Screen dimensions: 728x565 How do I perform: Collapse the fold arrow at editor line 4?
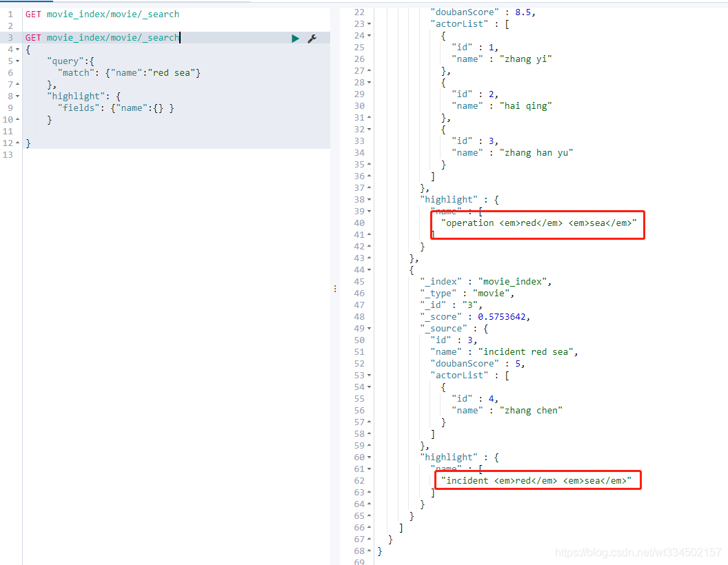18,49
